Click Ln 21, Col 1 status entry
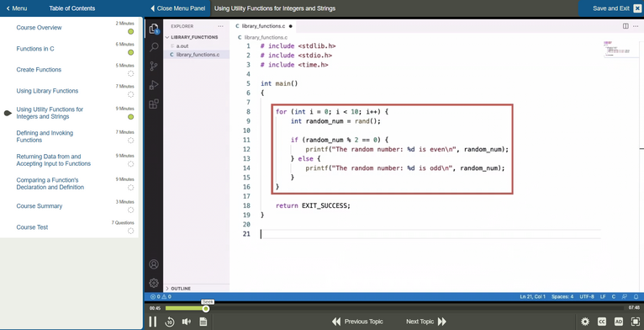 [x=533, y=296]
